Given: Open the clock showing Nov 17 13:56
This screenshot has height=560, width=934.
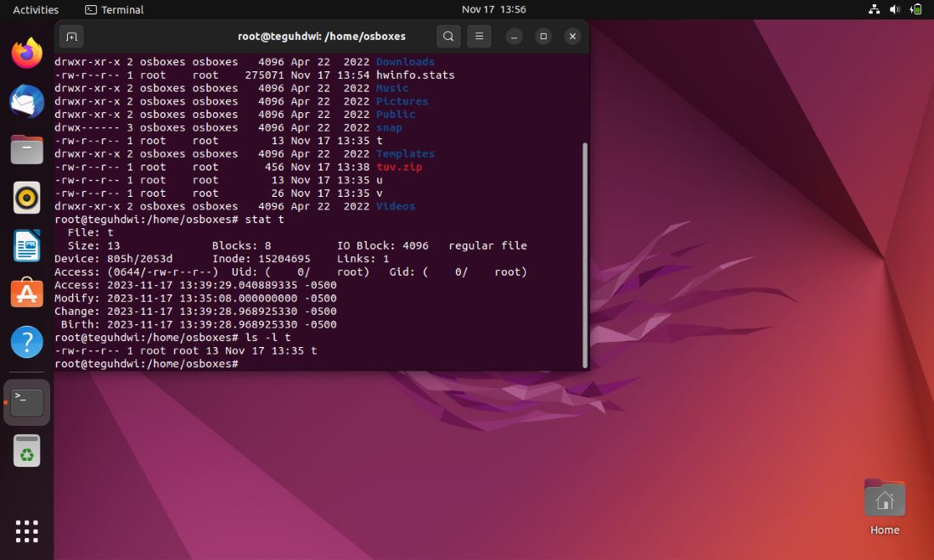Looking at the screenshot, I should [494, 9].
